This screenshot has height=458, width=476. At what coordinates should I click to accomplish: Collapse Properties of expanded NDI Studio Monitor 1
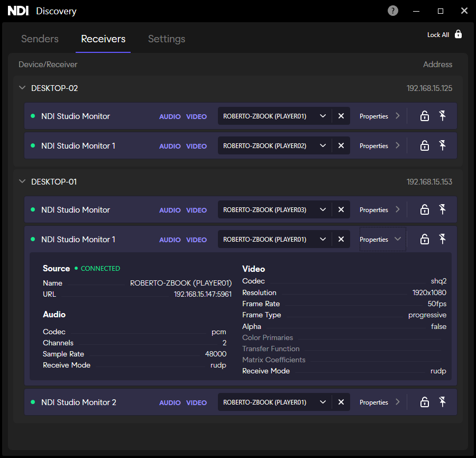point(382,240)
